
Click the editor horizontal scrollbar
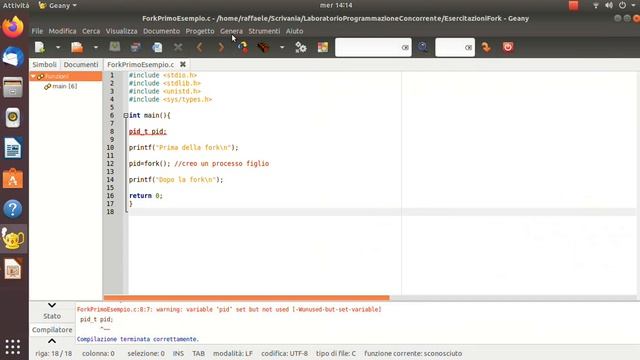[x=247, y=298]
